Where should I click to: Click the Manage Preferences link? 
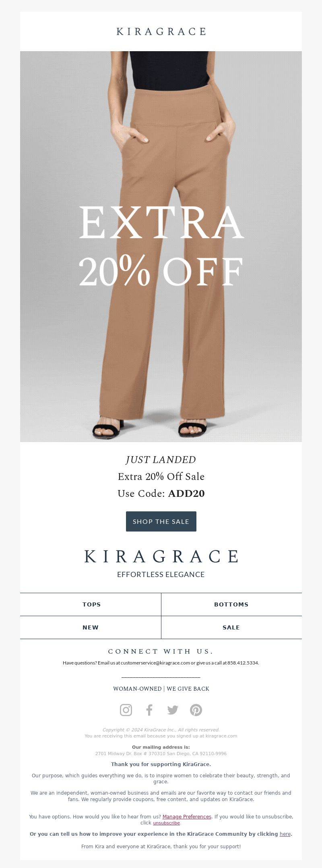click(x=187, y=816)
